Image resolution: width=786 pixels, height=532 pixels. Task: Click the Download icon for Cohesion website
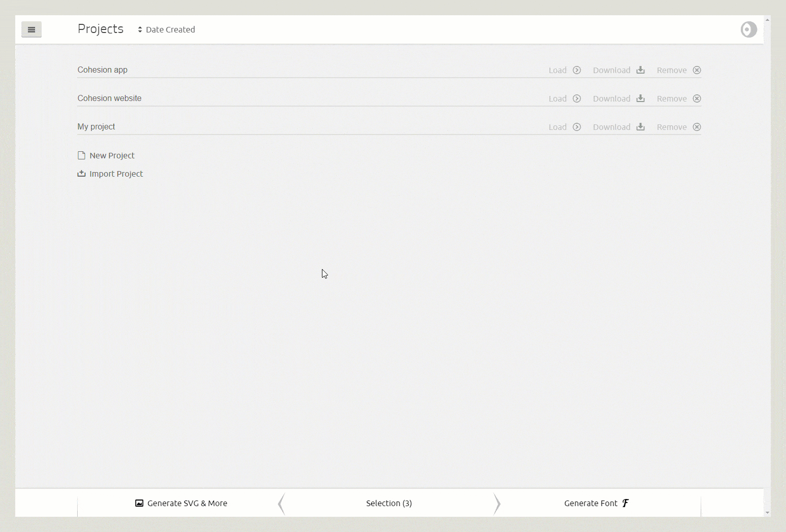click(641, 98)
